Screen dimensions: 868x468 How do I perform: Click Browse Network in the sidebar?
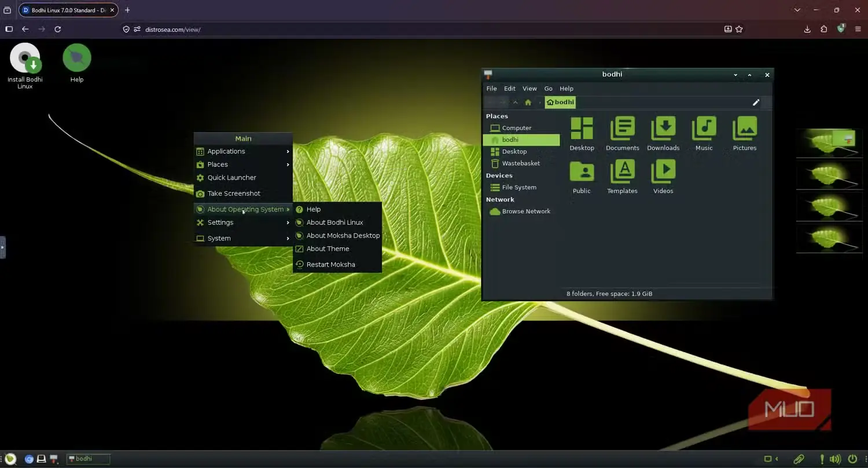521,211
